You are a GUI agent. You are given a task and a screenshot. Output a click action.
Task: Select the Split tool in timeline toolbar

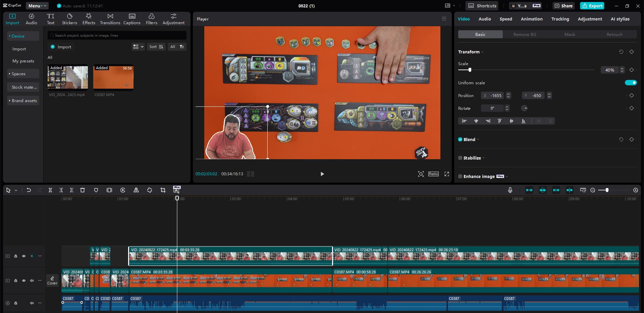(x=50, y=190)
